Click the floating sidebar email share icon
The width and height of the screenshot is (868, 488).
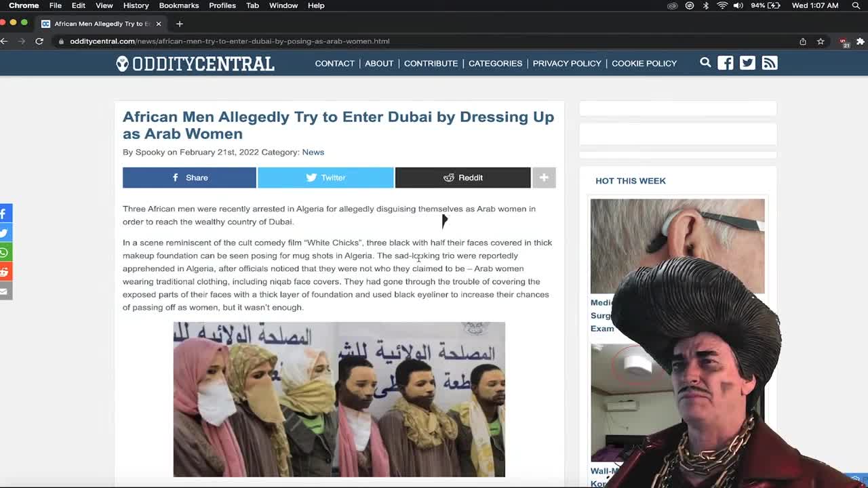tap(5, 291)
